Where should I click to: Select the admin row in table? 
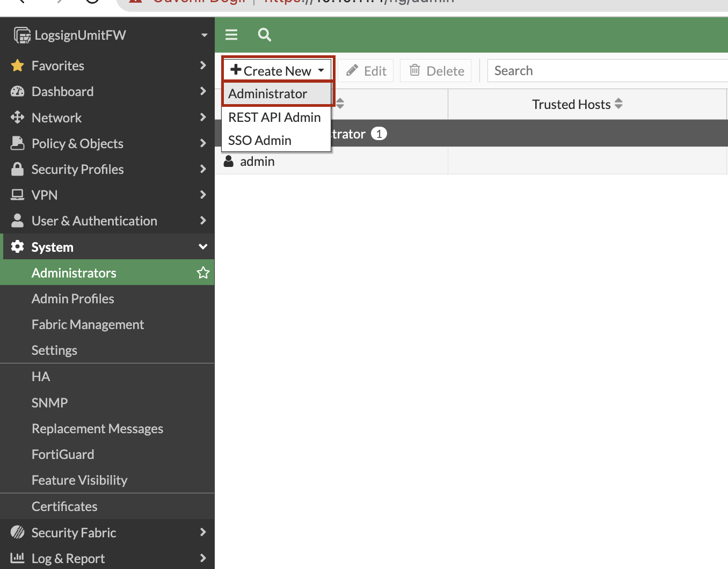(x=471, y=161)
